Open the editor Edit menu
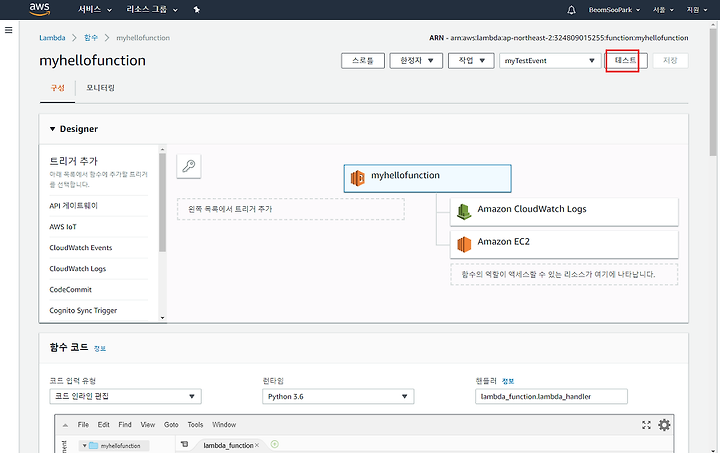 tap(103, 425)
